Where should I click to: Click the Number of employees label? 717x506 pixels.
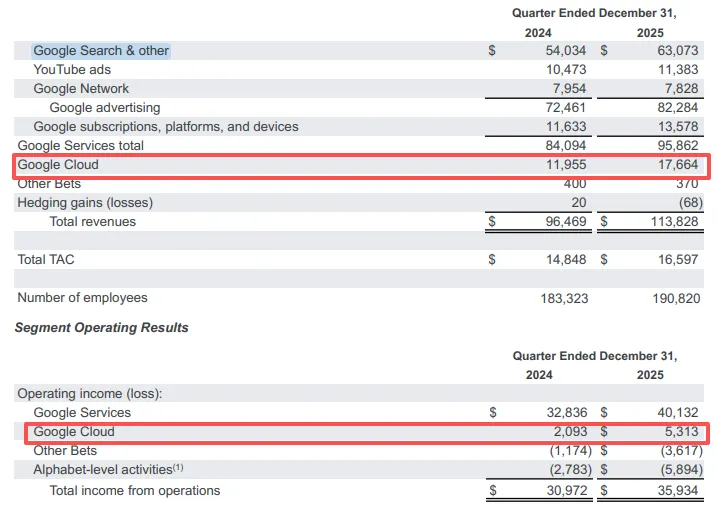click(x=82, y=298)
